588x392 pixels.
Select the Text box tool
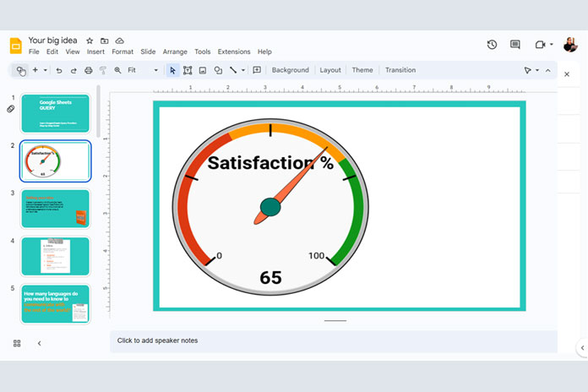pos(188,70)
